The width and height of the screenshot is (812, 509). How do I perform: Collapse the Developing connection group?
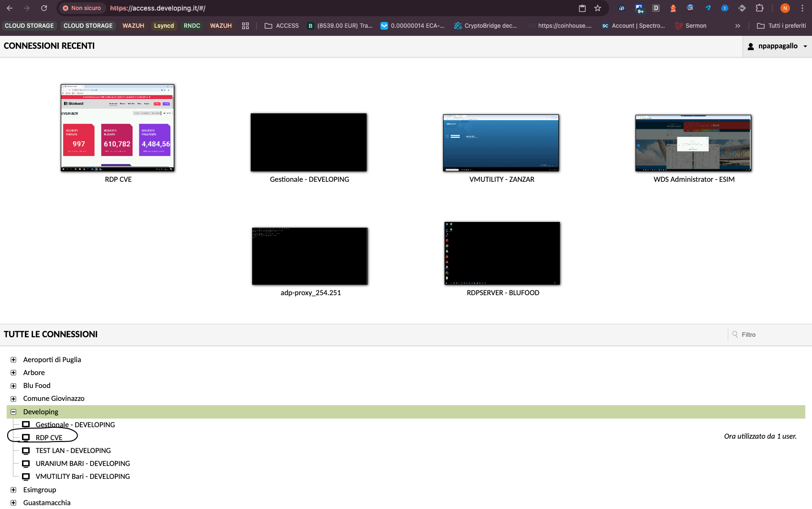click(13, 412)
